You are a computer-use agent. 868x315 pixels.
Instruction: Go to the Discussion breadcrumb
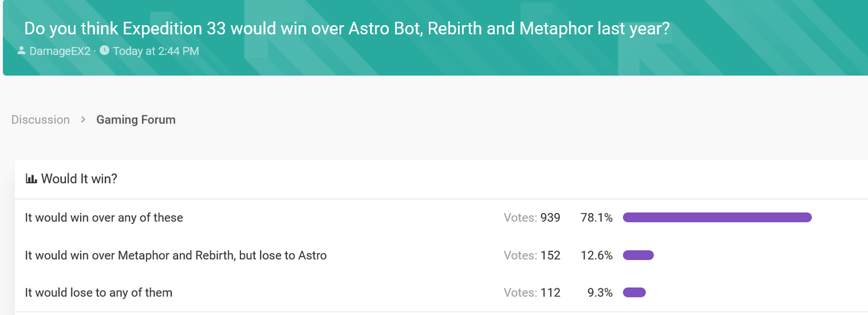tap(40, 119)
